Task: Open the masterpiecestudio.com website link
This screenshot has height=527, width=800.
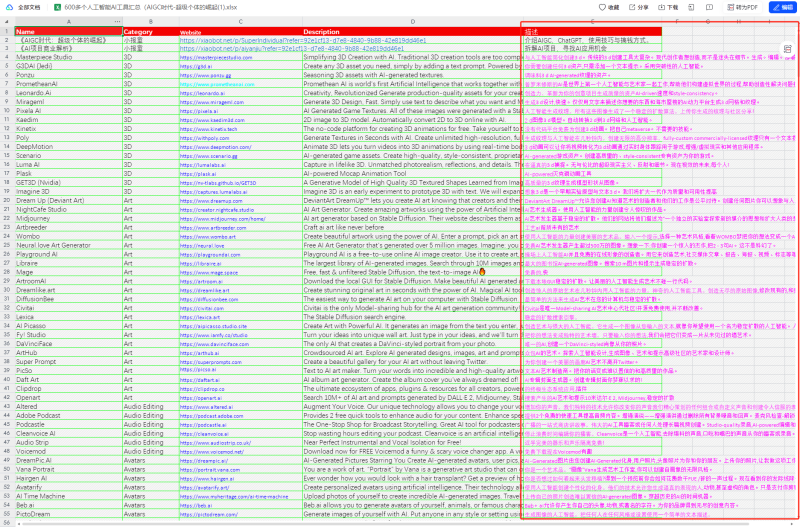Action: tap(217, 58)
